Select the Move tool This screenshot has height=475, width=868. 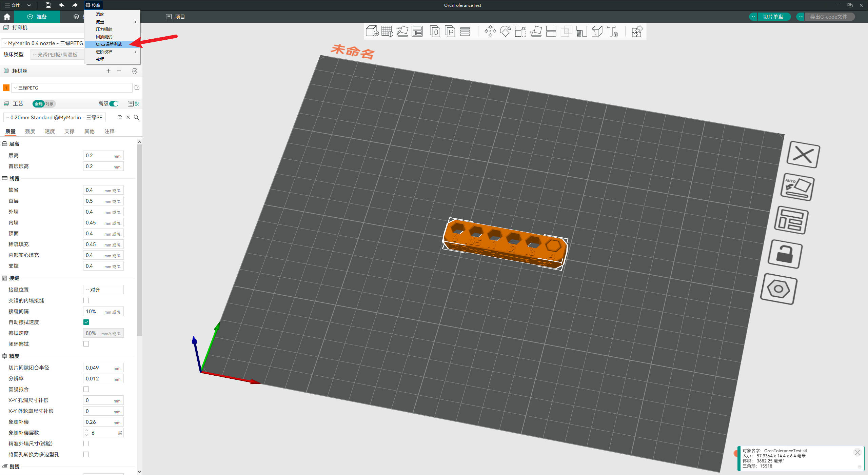tap(490, 31)
